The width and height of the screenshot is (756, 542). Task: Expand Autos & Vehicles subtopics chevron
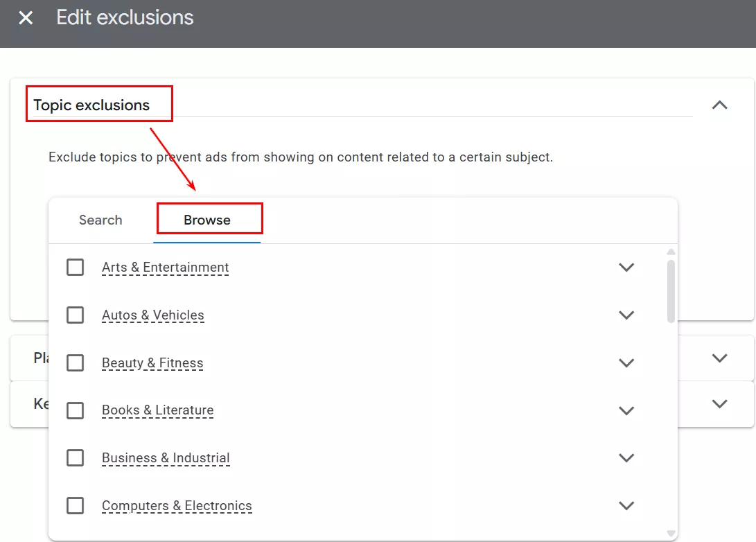626,315
